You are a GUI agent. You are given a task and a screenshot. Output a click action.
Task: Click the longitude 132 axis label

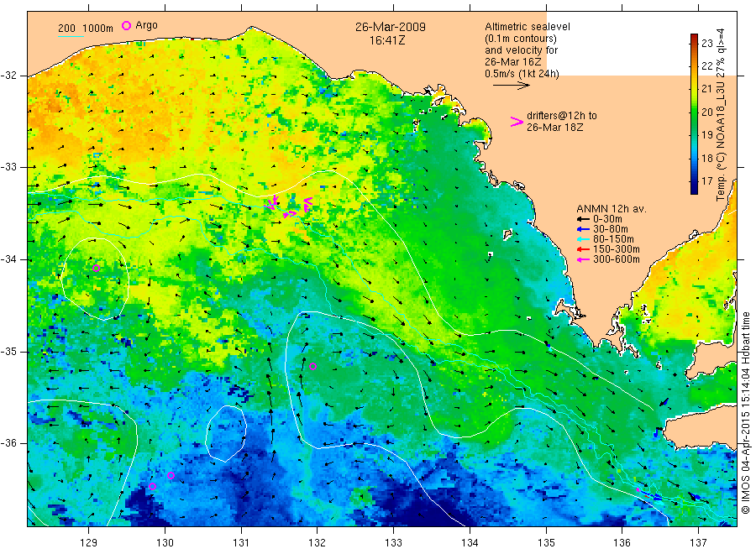(x=318, y=542)
